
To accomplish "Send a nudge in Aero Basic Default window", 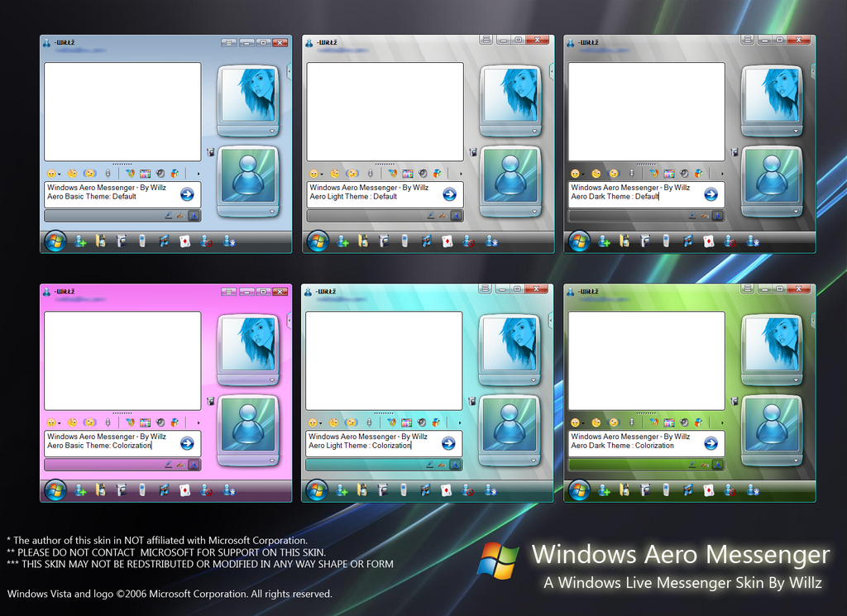I will pyautogui.click(x=89, y=174).
